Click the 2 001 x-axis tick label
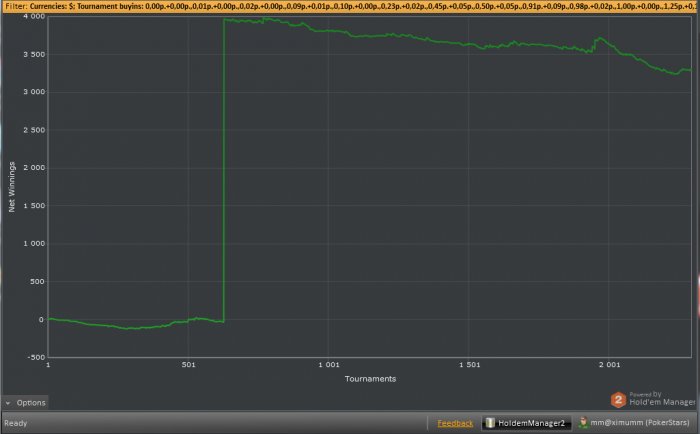700x434 pixels. 609,366
